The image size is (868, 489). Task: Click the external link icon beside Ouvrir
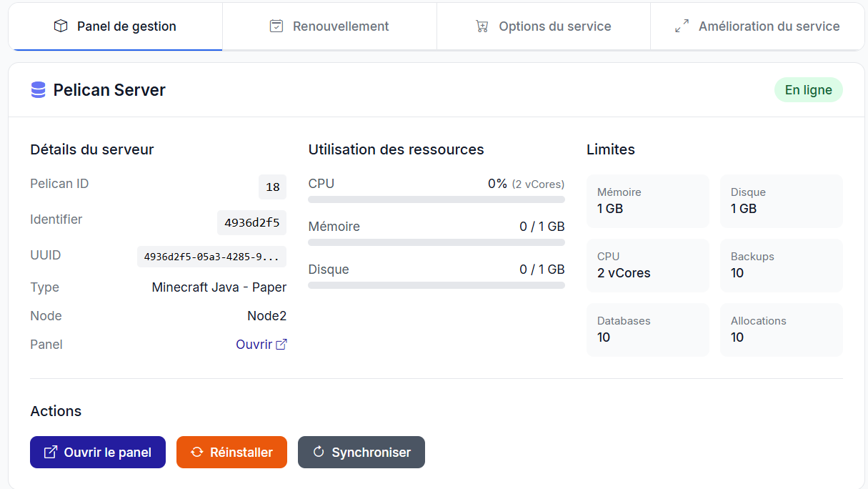tap(281, 345)
